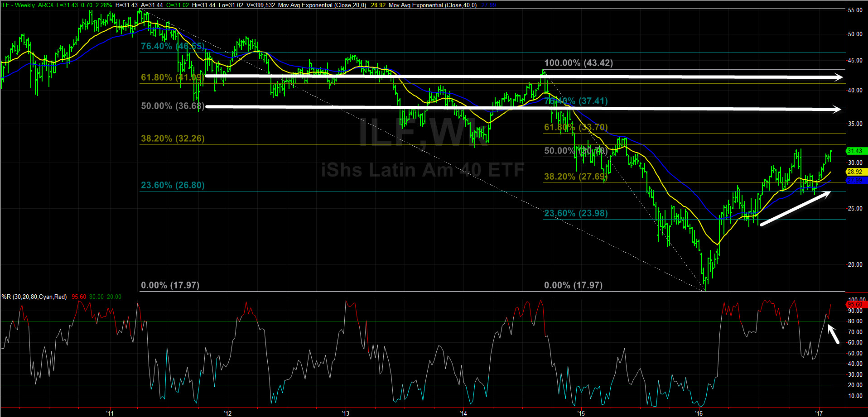Select the 76.40% (46.55) Fibonacci label
Viewport: 868px width, 417px height.
(x=173, y=46)
